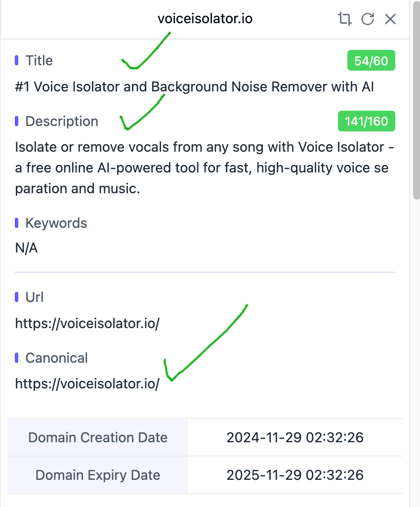This screenshot has width=420, height=507.
Task: Click the 2025-11-29 expiry date value
Action: pos(295,475)
